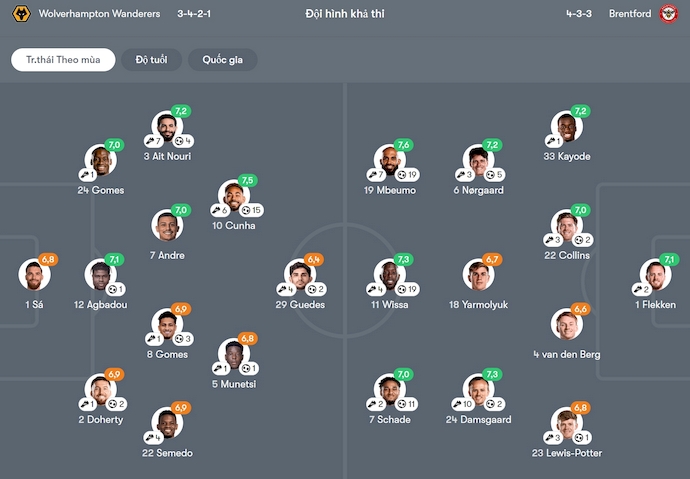690x479 pixels.
Task: Open Ait Nouri's player photo
Action: pyautogui.click(x=167, y=127)
